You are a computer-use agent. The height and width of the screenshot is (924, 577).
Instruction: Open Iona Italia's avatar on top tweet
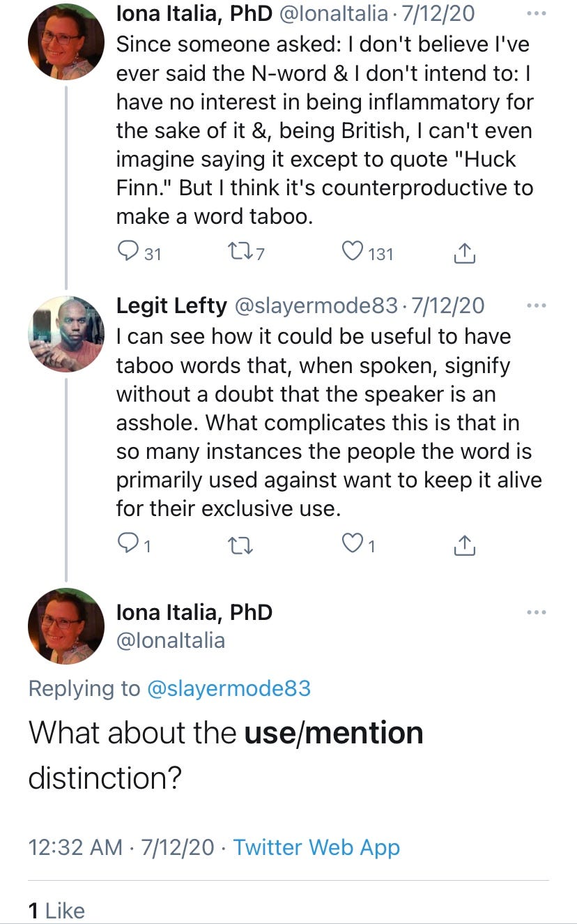[x=66, y=42]
